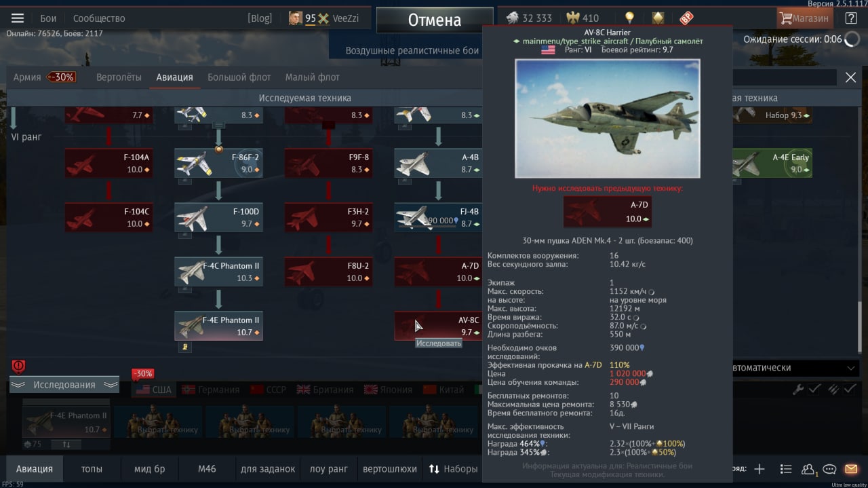
Task: Open the автоматически dropdown
Action: [x=795, y=368]
